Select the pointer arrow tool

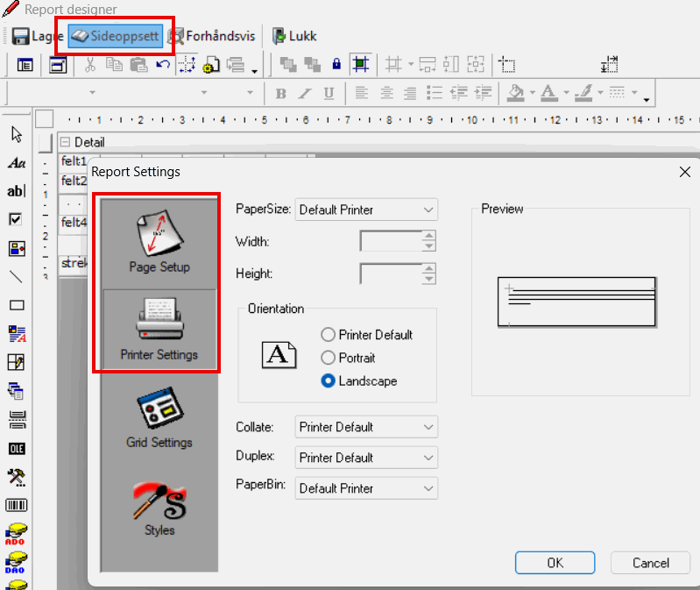point(17,134)
